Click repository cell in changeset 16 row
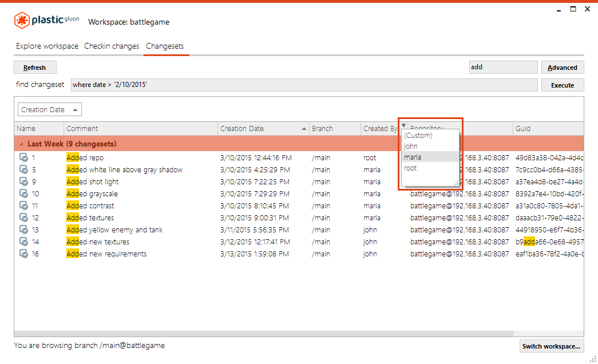 [460, 254]
